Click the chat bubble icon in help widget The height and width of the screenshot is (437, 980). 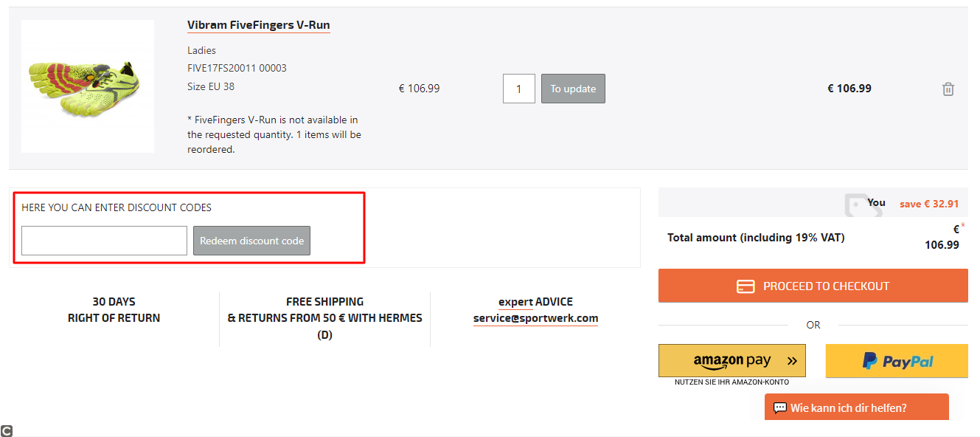[780, 407]
